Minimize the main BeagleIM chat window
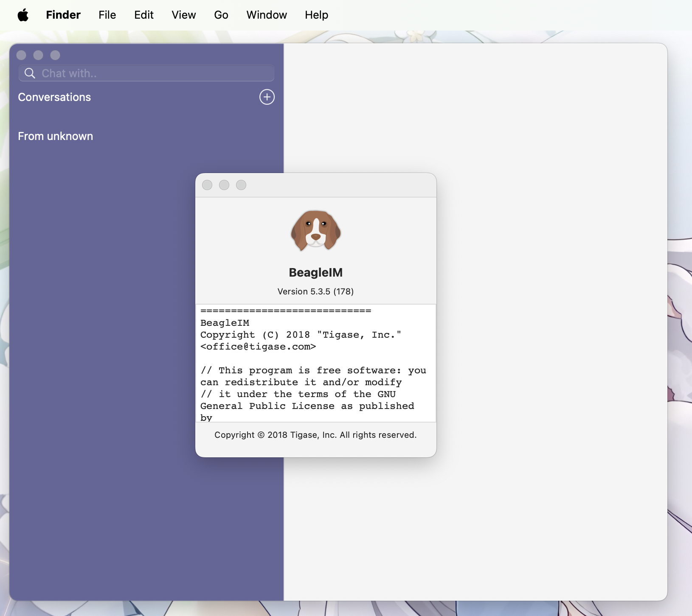 tap(38, 55)
